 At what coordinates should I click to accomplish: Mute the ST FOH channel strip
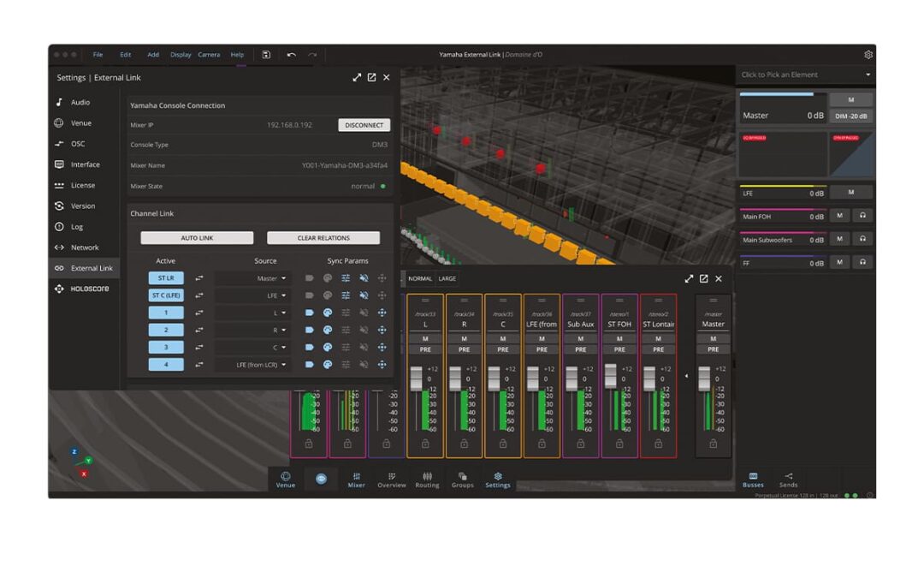coord(619,338)
